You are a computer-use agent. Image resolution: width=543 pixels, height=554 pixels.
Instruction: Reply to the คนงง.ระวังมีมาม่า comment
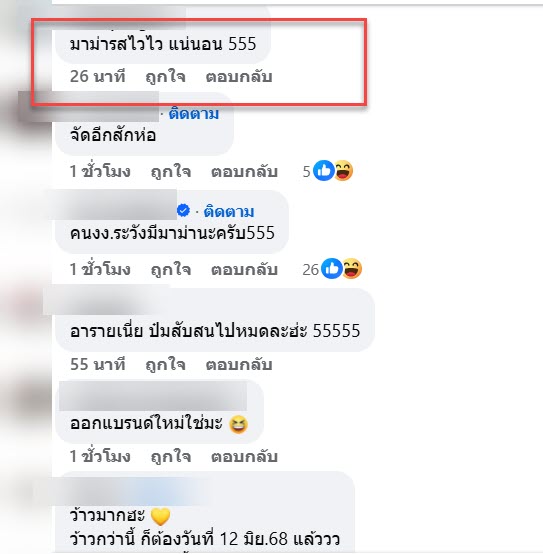click(244, 270)
